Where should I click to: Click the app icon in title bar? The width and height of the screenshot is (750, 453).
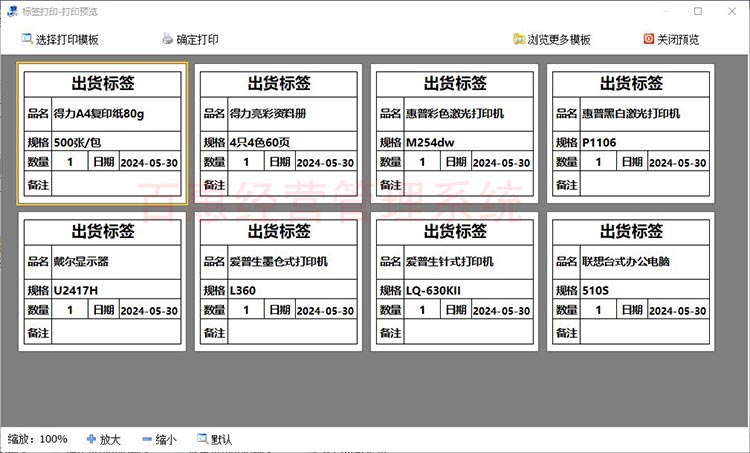pyautogui.click(x=12, y=11)
